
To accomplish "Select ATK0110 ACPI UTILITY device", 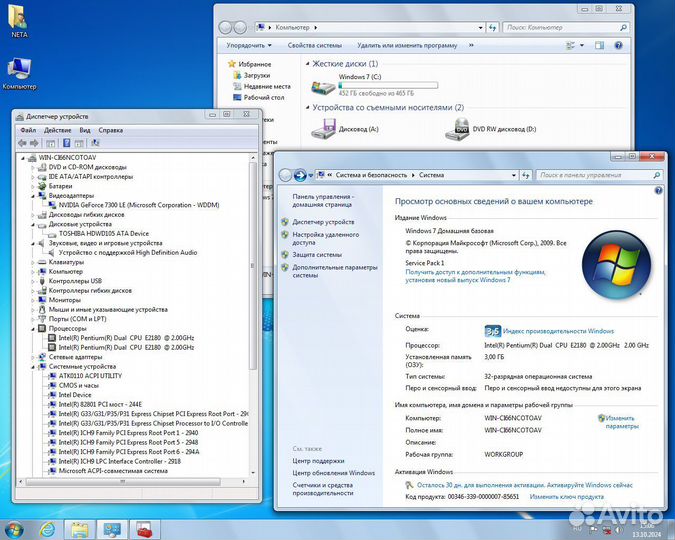I will (90, 376).
